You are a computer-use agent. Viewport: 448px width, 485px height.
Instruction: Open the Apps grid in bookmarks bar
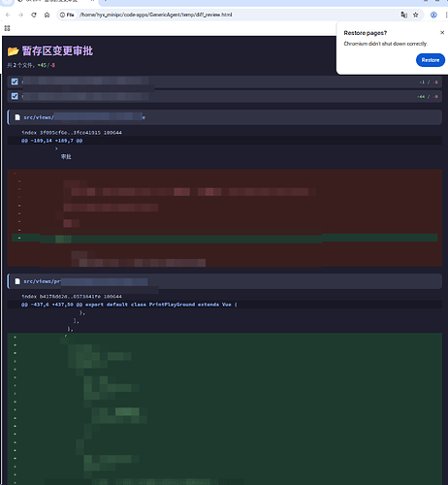(x=7, y=28)
